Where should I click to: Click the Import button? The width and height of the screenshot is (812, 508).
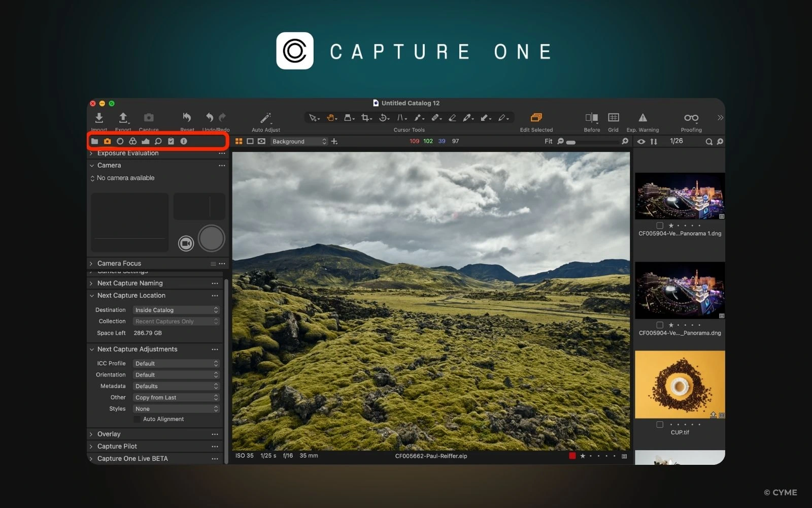(x=99, y=118)
